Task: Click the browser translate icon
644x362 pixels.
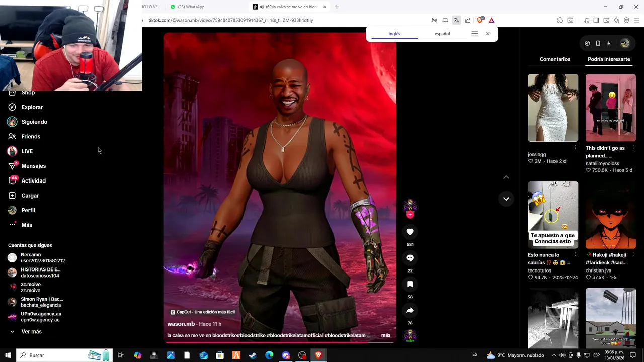Action: (x=456, y=20)
